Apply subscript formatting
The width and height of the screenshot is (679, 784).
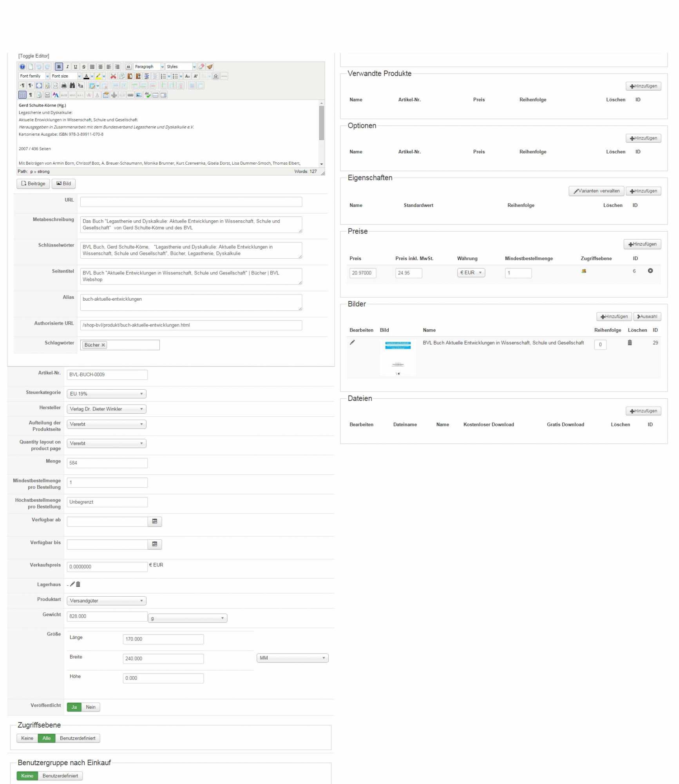click(187, 76)
